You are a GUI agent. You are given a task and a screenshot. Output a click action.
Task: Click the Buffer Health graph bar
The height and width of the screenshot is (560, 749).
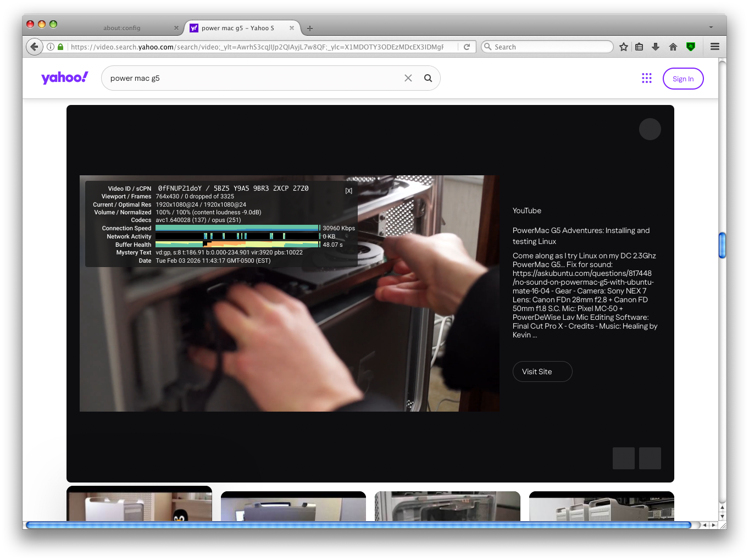point(237,245)
